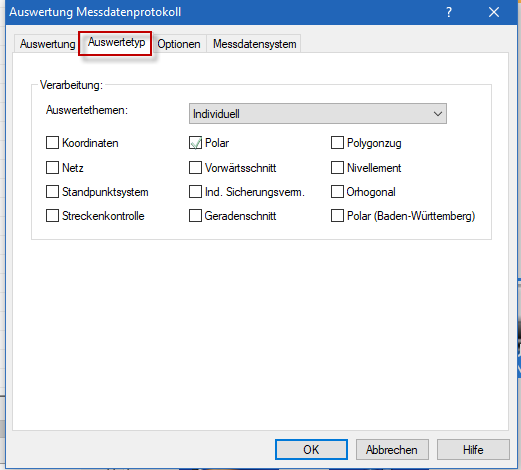Enable the Orhogonal checkbox
This screenshot has height=470, width=521.
[x=337, y=192]
